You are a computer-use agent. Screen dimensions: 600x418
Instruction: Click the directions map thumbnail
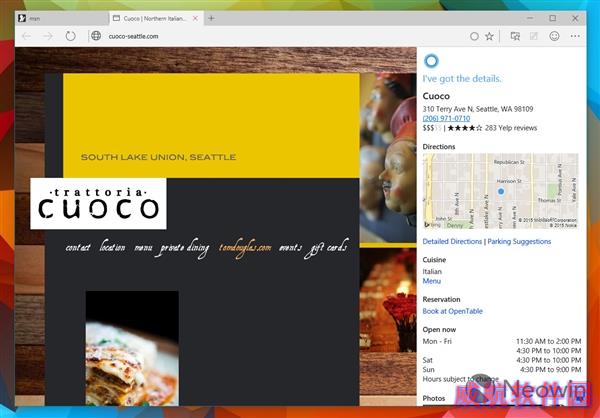pos(501,191)
